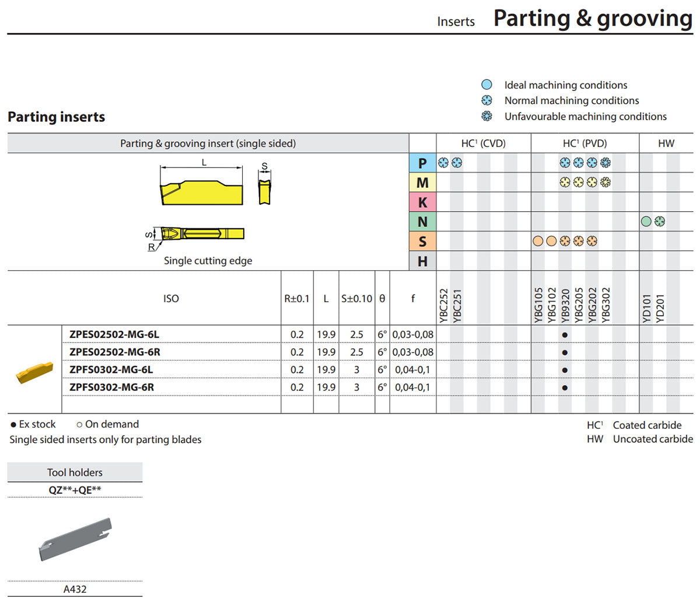Click the yellow M material group label
This screenshot has height=612, width=700.
(x=423, y=183)
